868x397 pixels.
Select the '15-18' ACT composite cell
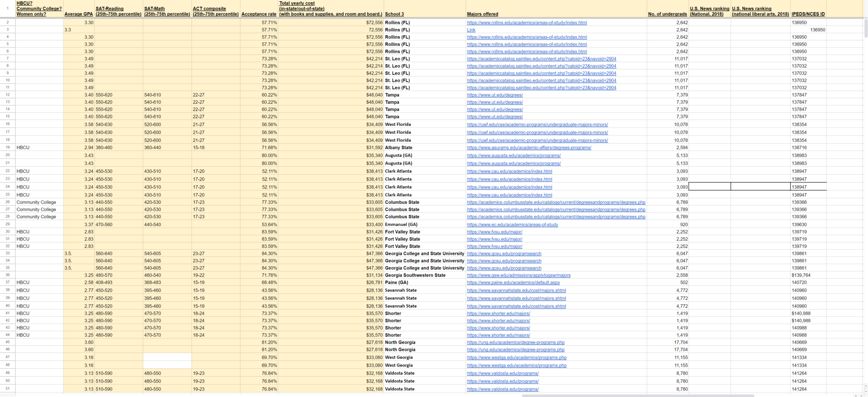[216, 148]
